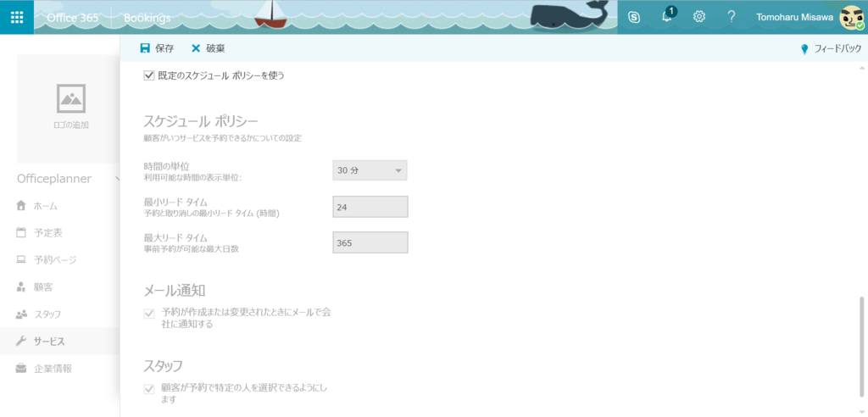Open the Office 365 app launcher grid

pos(17,17)
